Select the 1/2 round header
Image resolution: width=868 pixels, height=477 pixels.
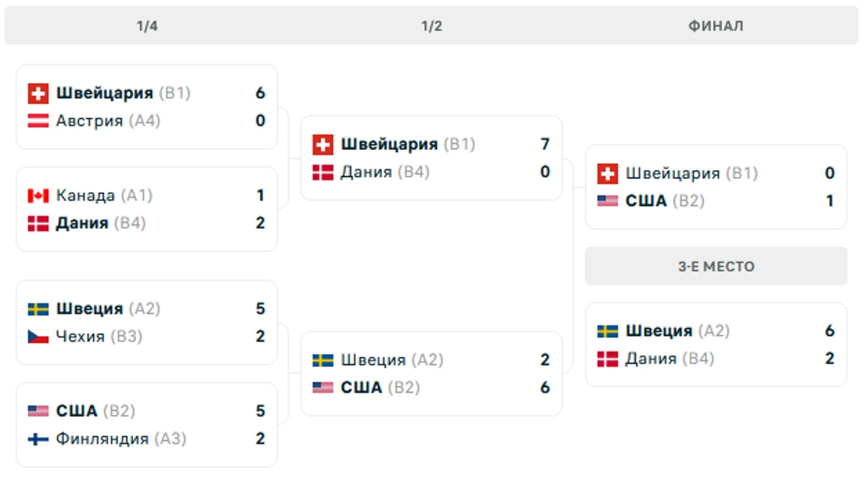point(432,26)
